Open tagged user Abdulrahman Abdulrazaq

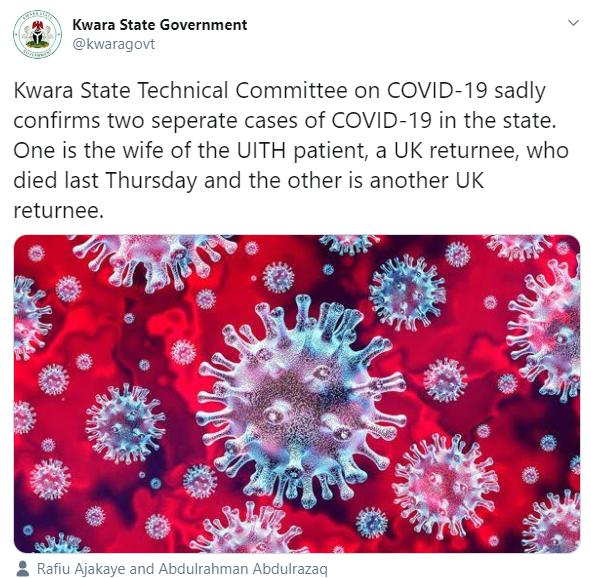click(243, 569)
